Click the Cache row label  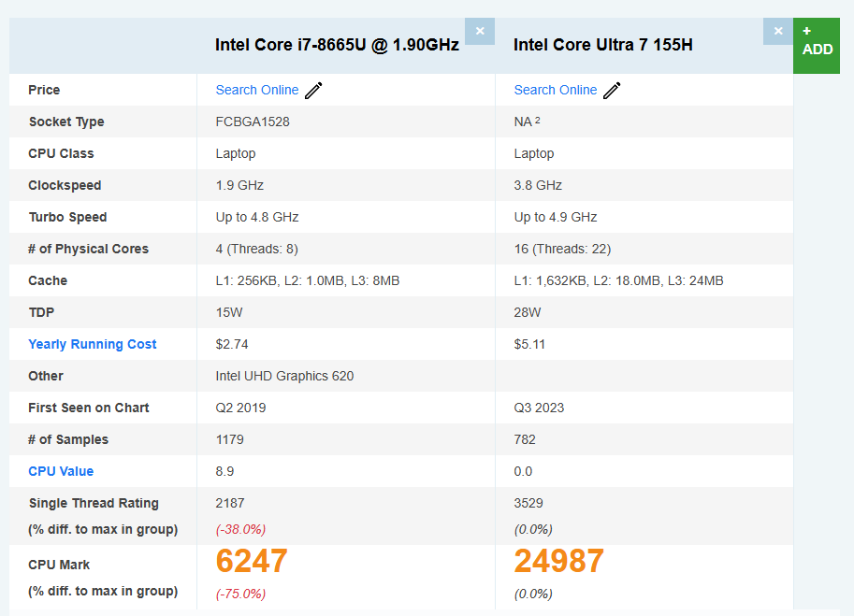48,280
